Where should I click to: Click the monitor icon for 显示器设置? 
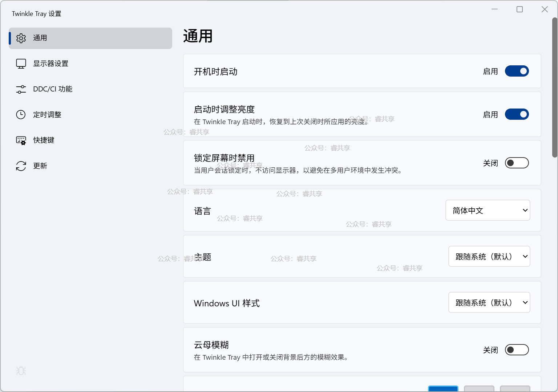pos(21,64)
